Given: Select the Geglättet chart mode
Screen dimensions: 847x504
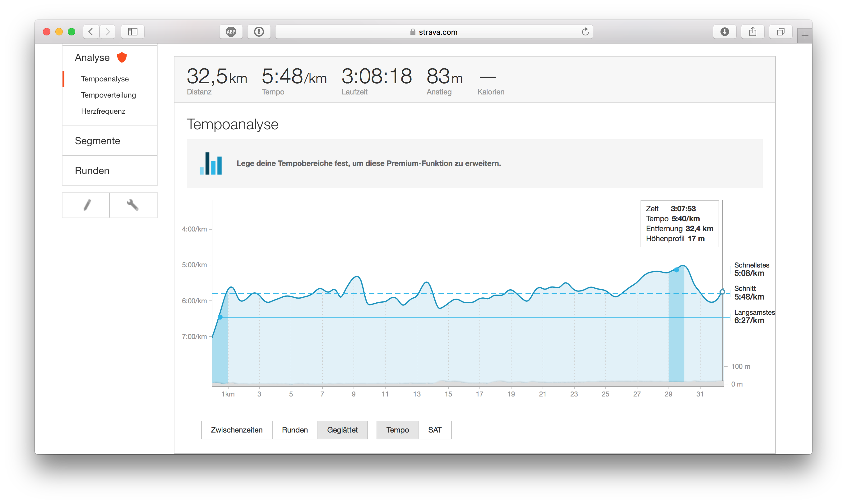Looking at the screenshot, I should pyautogui.click(x=342, y=430).
